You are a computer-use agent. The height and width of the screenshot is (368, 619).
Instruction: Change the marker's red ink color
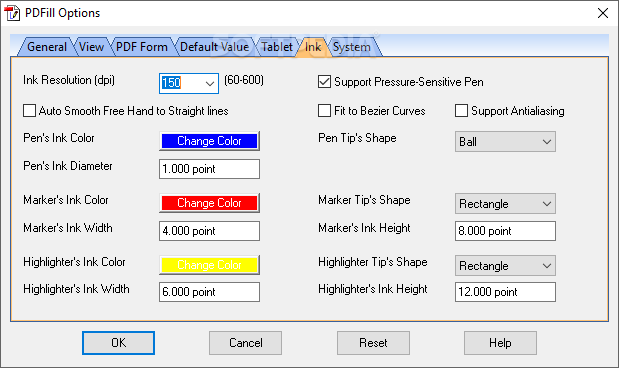209,203
